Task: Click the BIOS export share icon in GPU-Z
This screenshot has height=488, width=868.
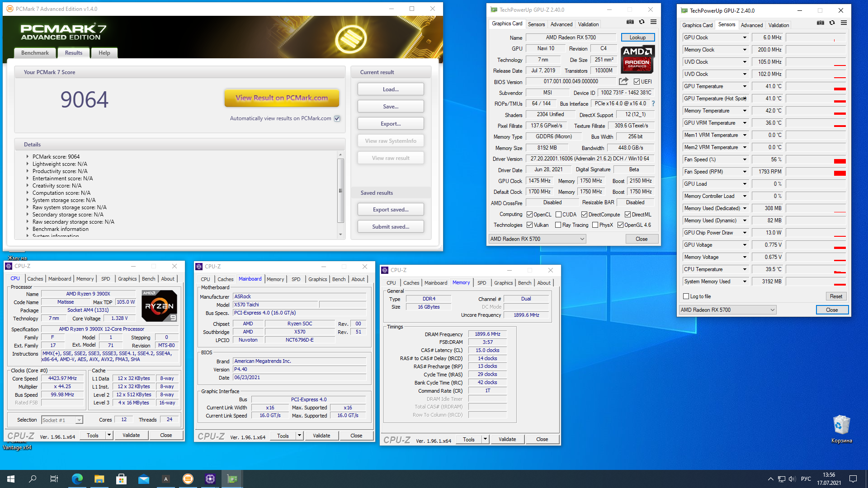Action: click(x=623, y=81)
